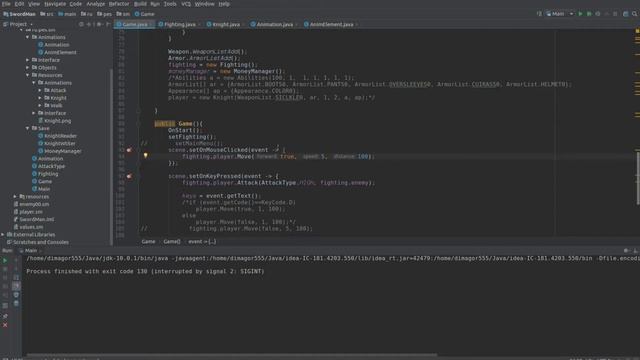The height and width of the screenshot is (360, 640).
Task: Click Run console horizontal scrollbar
Action: (232, 355)
